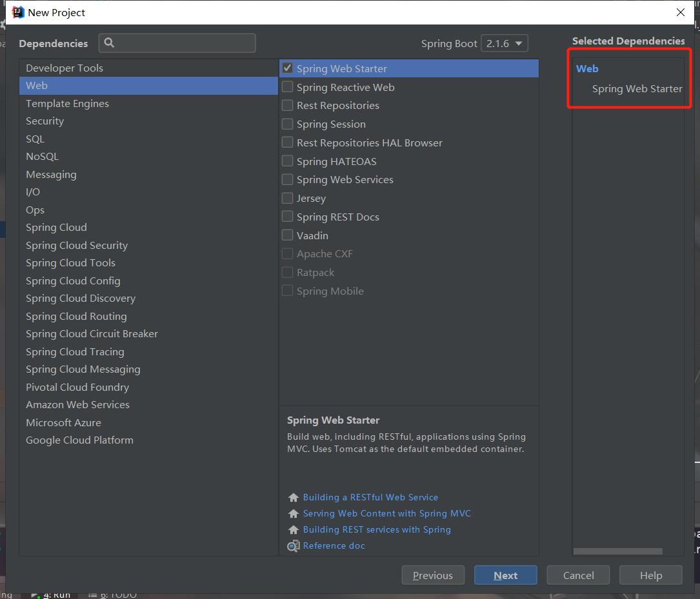
Task: Open Building a RESTful Web Service link
Action: click(370, 497)
